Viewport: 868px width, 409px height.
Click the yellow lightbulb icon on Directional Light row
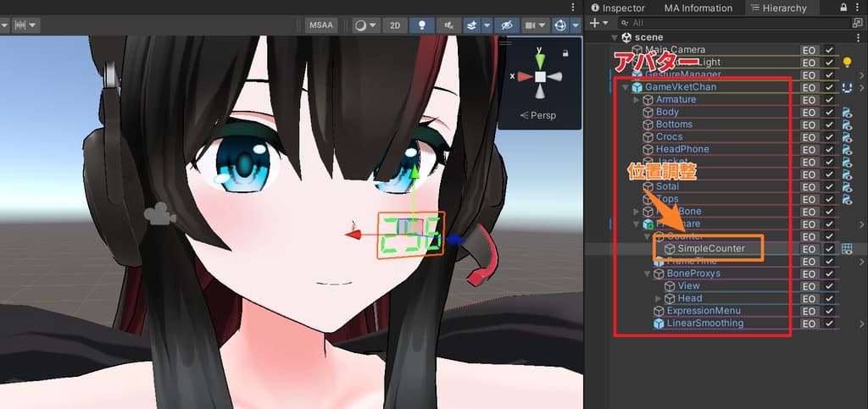[x=847, y=63]
